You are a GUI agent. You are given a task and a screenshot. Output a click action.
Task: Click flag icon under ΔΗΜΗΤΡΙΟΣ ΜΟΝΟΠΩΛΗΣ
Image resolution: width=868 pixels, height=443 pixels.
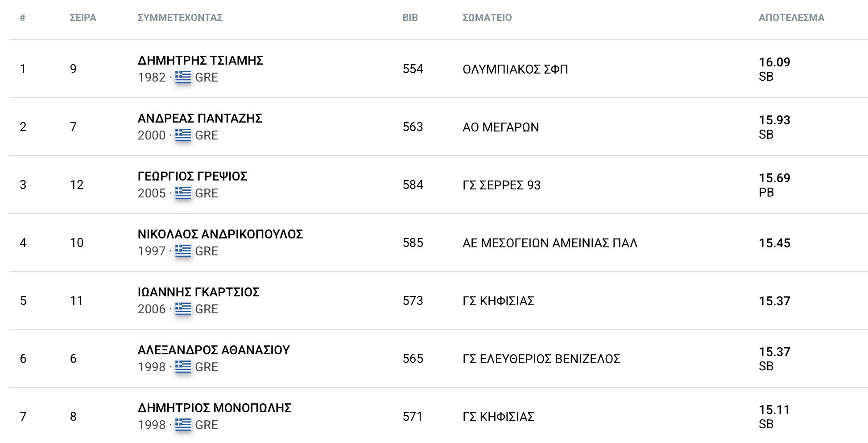[183, 425]
